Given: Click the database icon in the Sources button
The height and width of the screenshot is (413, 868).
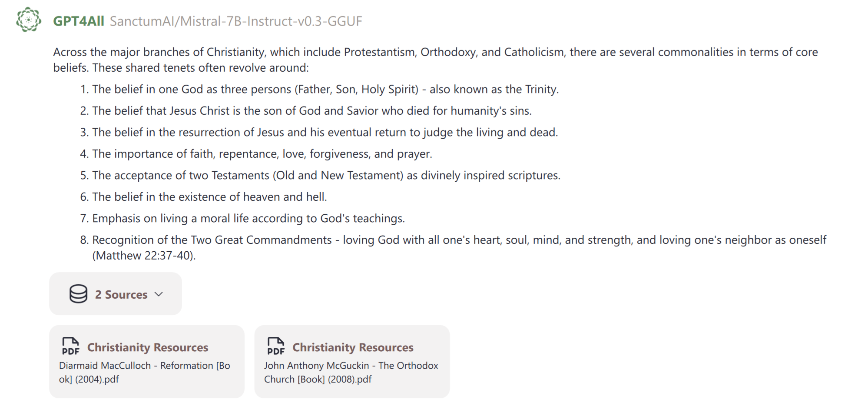Looking at the screenshot, I should click(78, 294).
